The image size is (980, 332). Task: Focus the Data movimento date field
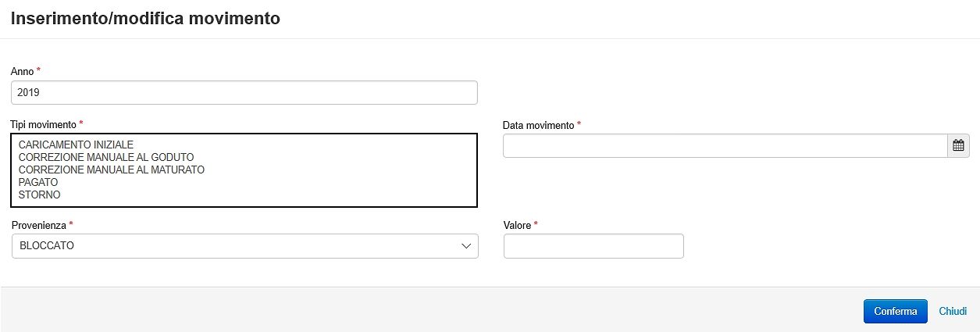click(725, 145)
